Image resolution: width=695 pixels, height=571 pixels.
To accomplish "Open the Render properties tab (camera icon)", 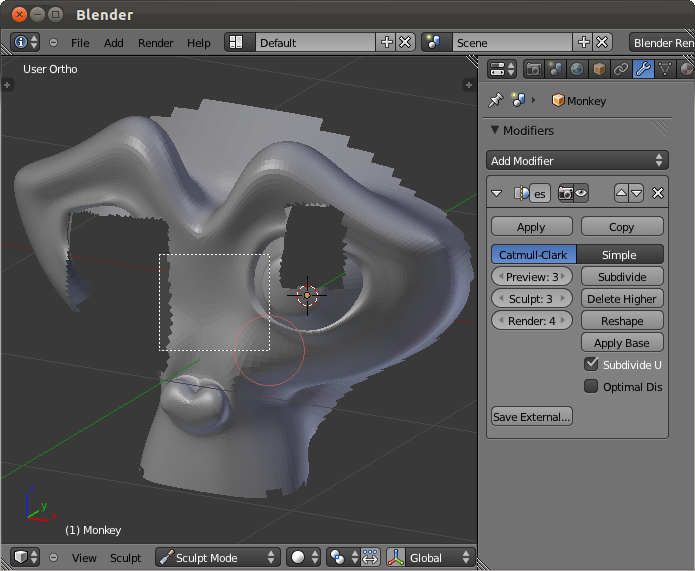I will [534, 69].
